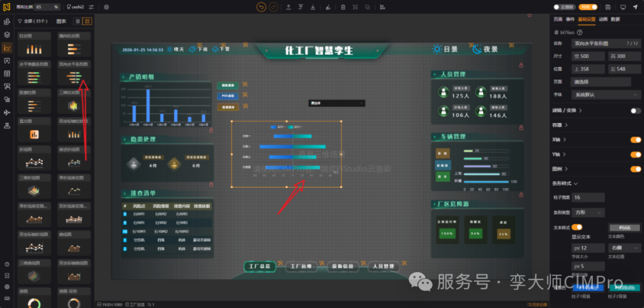
Task: Click the puzzle piece icon at sidebar top
Action: 7,22
